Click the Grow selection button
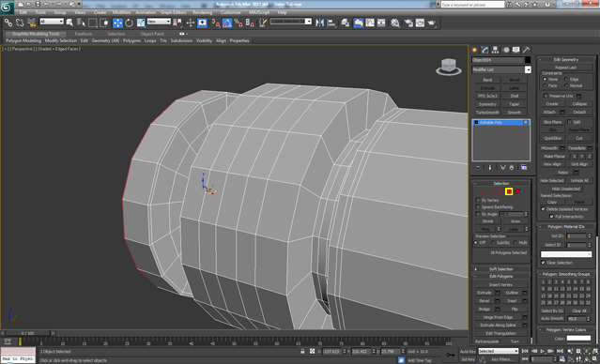The image size is (600, 364). pos(515,221)
